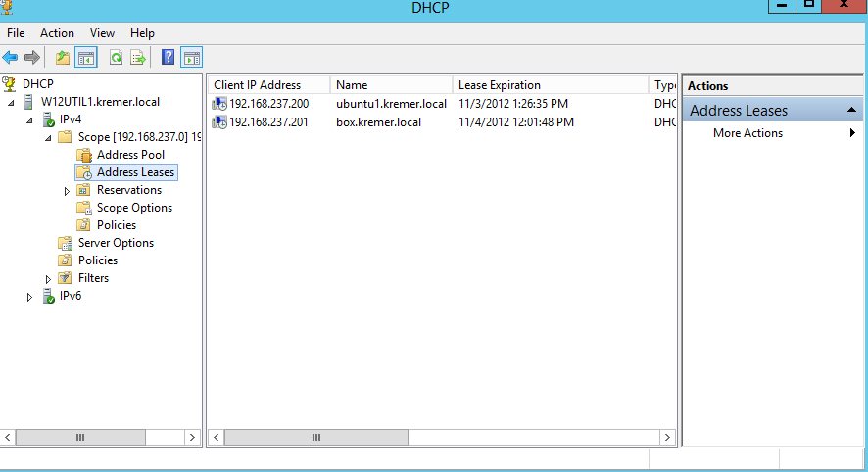Expand the Filters tree node
Screen dimensions: 868x472
48,278
